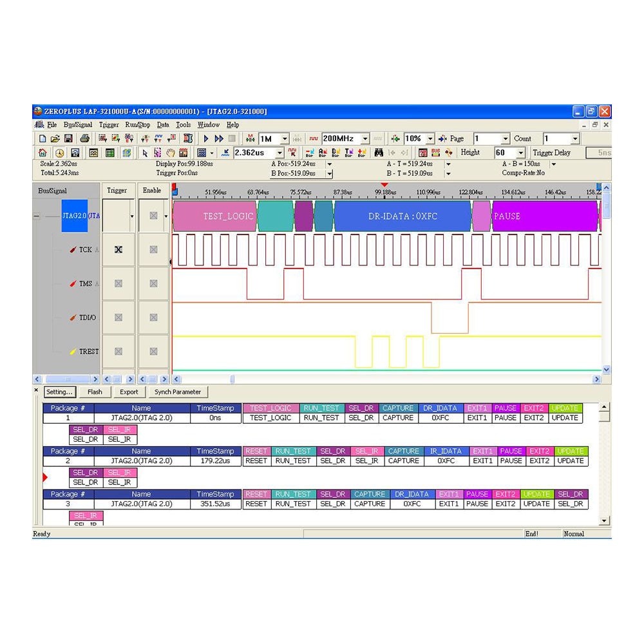Click the scale-fit icon left of 2.362us
644x644 pixels.
coord(225,153)
